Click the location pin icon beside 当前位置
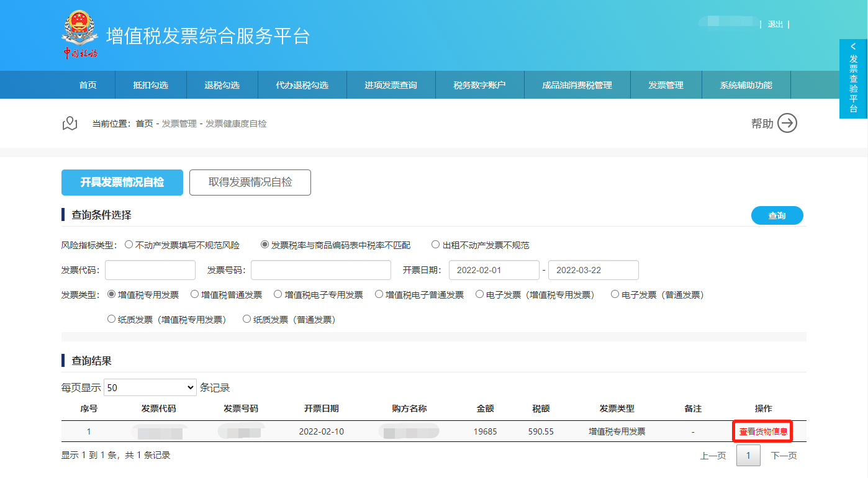This screenshot has width=868, height=478. [x=70, y=124]
